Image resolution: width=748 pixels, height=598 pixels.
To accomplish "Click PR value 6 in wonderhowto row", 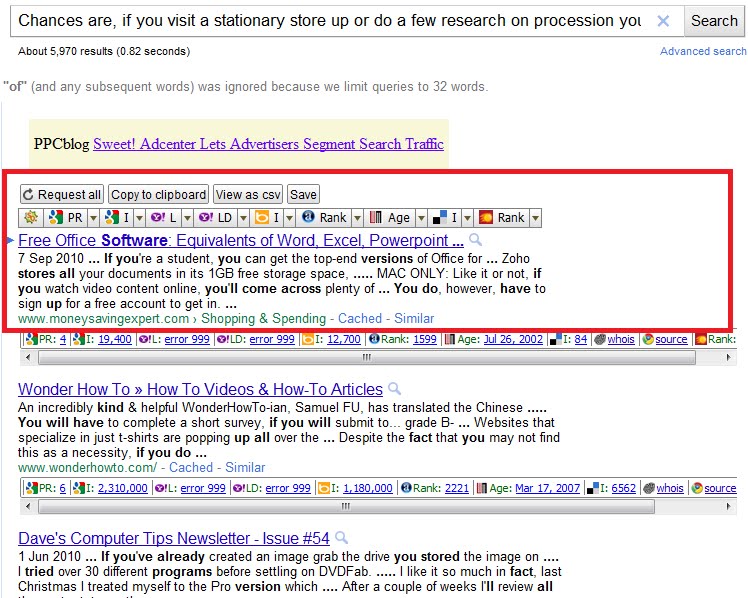I will 62,488.
